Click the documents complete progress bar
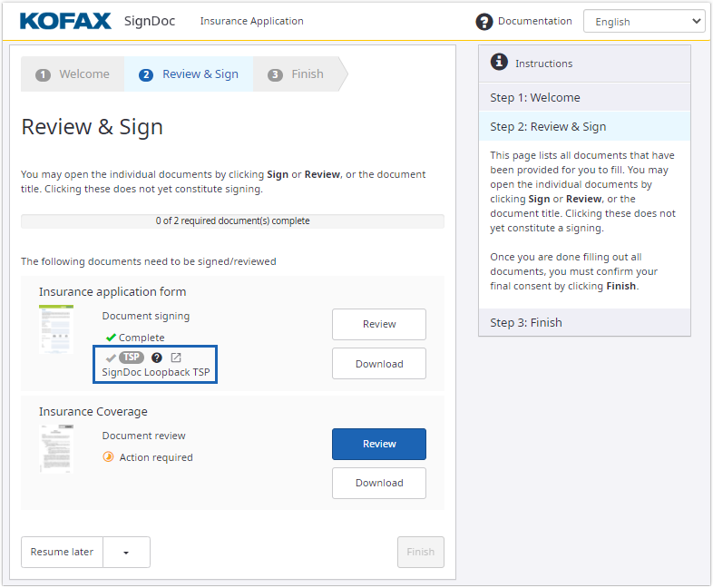 [232, 220]
